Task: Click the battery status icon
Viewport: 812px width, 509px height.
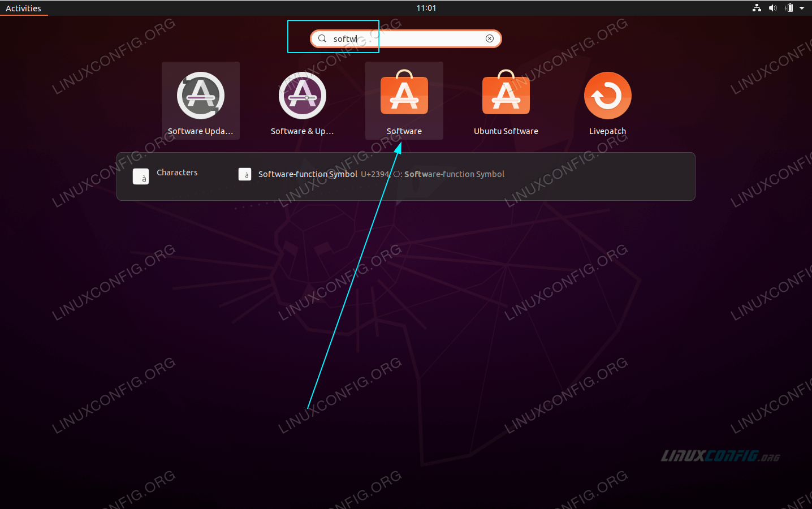Action: (789, 8)
